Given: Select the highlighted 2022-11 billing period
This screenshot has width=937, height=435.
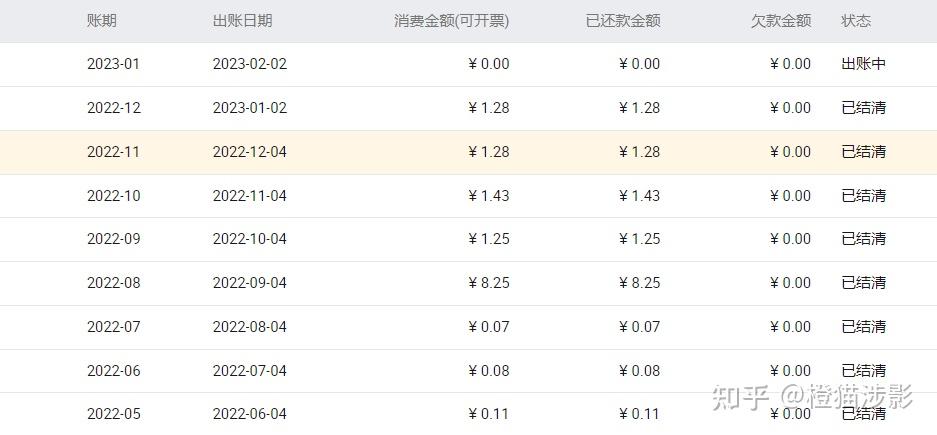Looking at the screenshot, I should [114, 152].
